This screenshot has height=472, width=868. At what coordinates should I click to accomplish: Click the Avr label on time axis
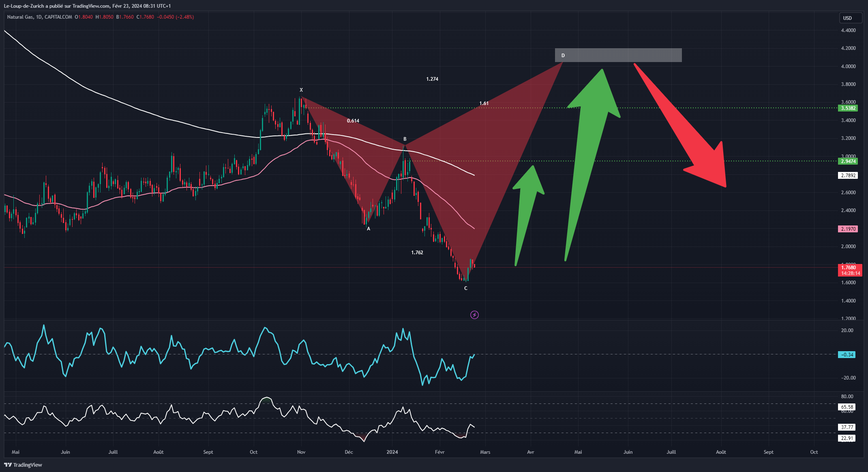pyautogui.click(x=530, y=452)
